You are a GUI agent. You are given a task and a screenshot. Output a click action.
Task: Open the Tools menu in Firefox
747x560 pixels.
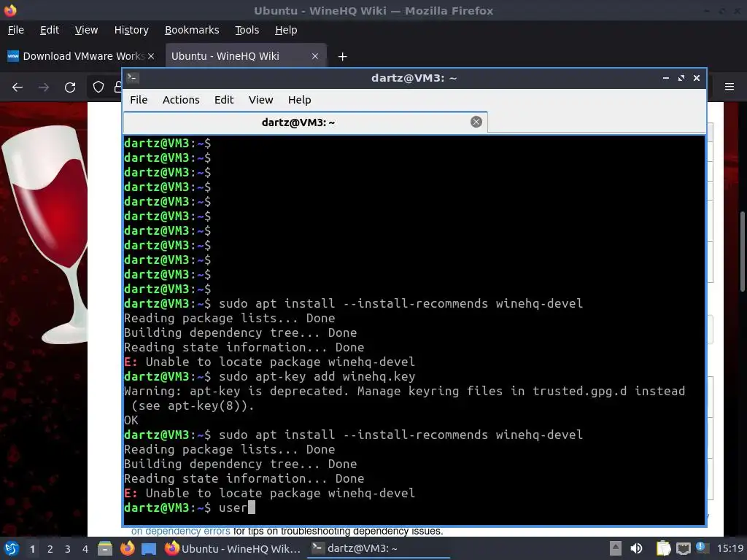[247, 30]
